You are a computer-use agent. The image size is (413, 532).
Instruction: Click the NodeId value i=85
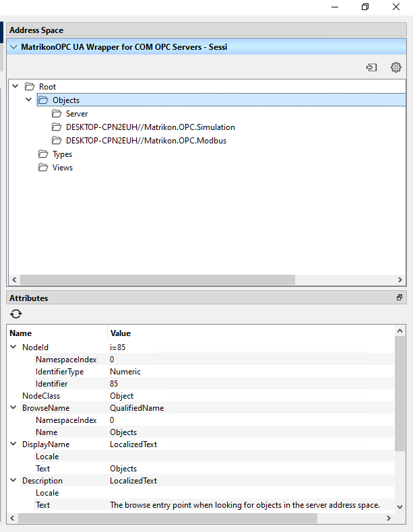point(117,347)
